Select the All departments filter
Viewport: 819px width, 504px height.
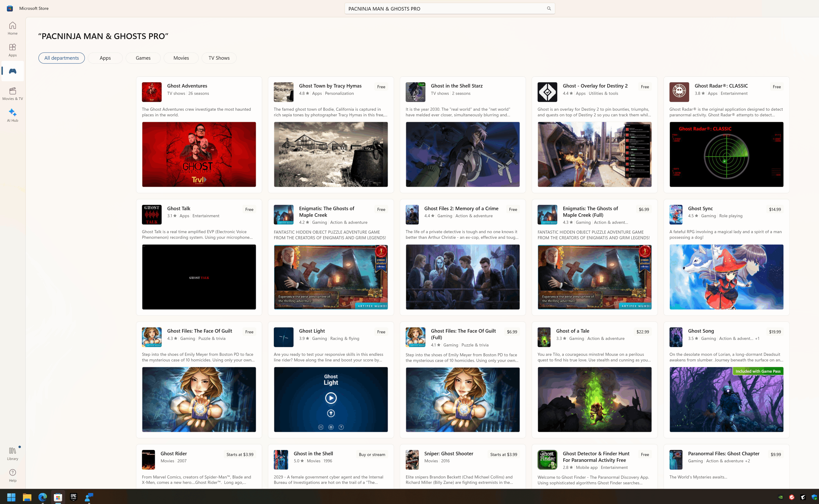(61, 58)
